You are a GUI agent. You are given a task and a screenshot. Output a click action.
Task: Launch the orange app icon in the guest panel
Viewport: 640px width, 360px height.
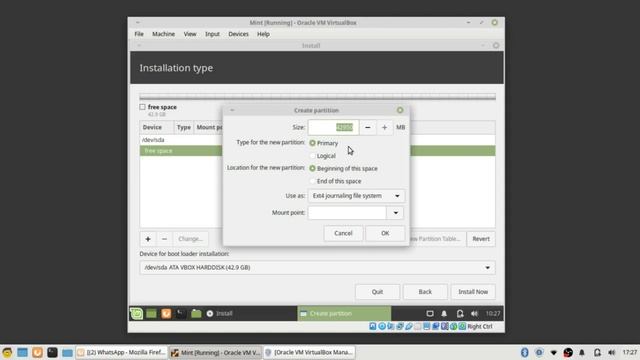[x=166, y=313]
